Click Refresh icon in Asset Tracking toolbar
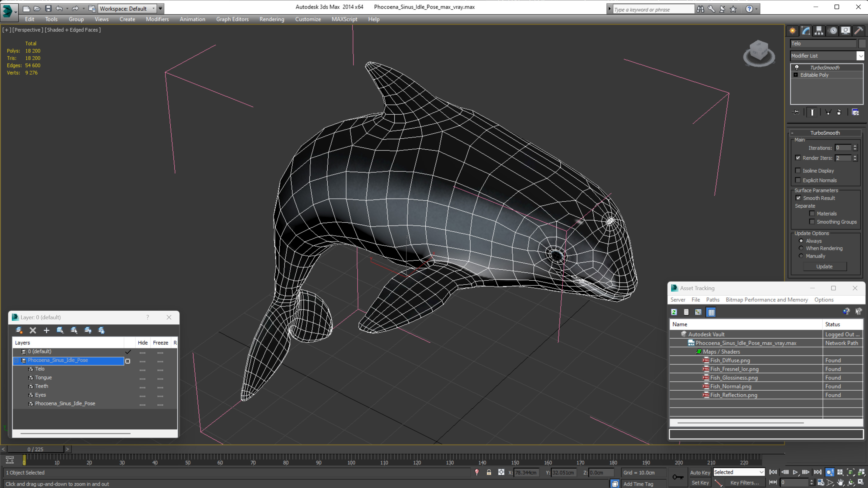The image size is (868, 488). pyautogui.click(x=674, y=312)
